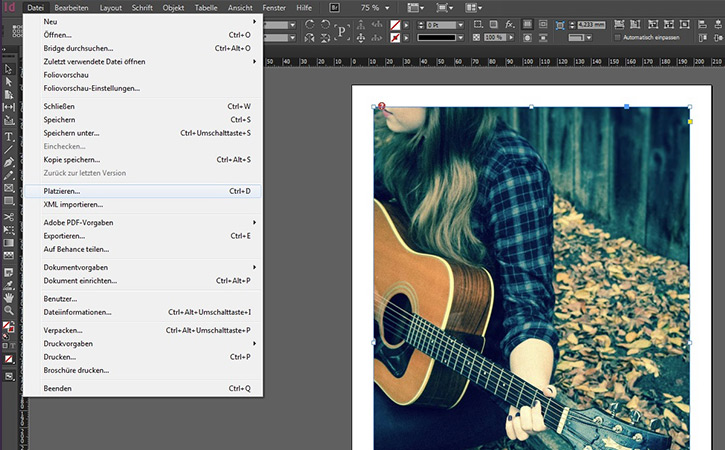
Task: Choose Platzieren... from Datei menu
Action: click(x=143, y=191)
